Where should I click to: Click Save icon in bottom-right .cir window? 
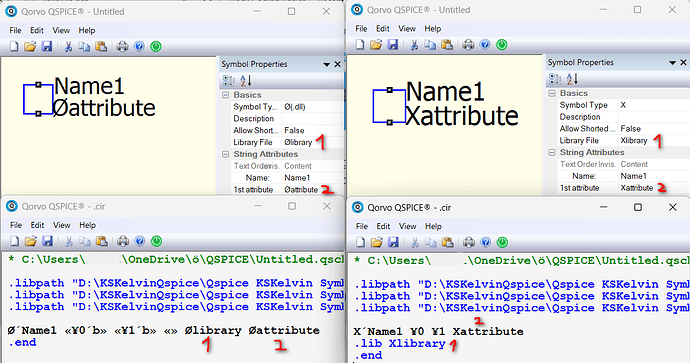coord(393,242)
